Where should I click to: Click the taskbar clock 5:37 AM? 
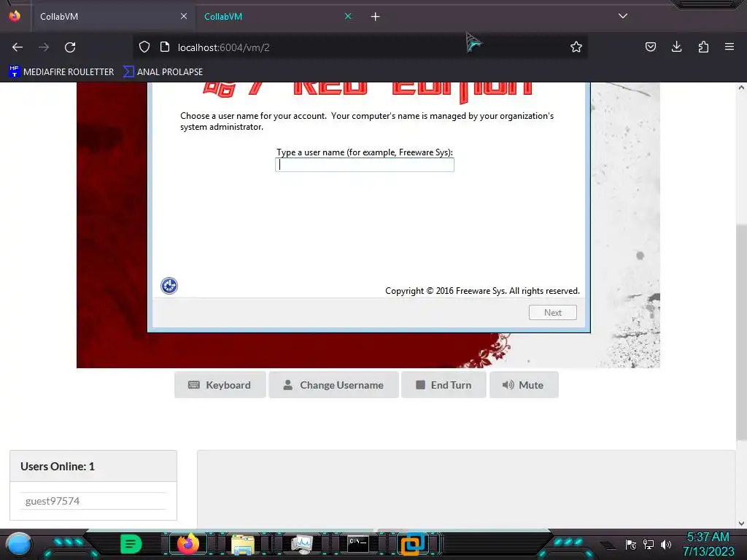pos(708,537)
